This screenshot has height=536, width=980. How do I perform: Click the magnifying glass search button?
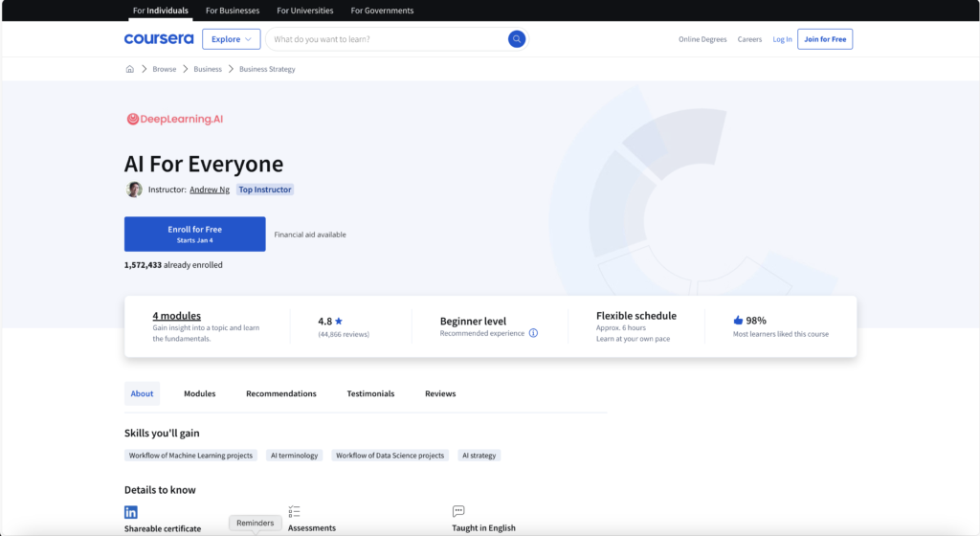tap(517, 39)
